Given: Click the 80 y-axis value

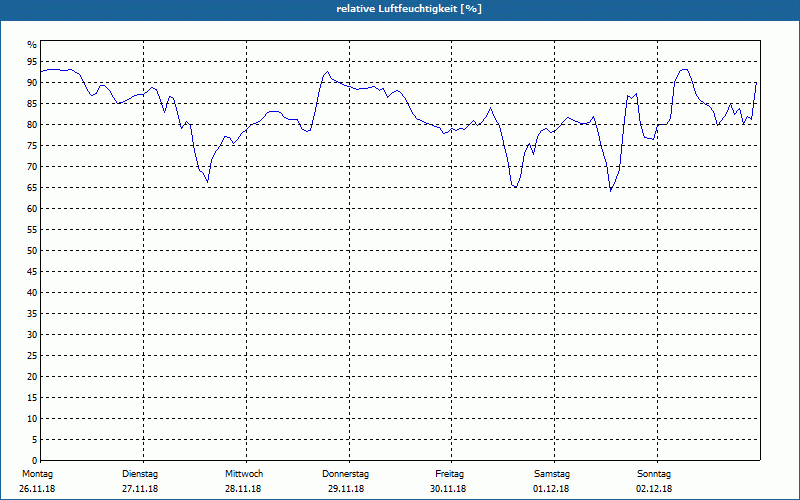Looking at the screenshot, I should pyautogui.click(x=32, y=124).
